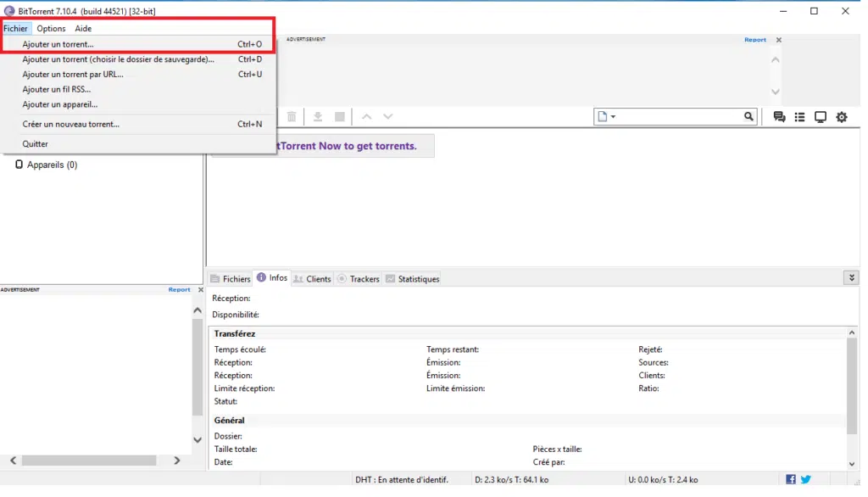The image size is (868, 497).
Task: Click the Appareils device icon
Action: click(19, 165)
